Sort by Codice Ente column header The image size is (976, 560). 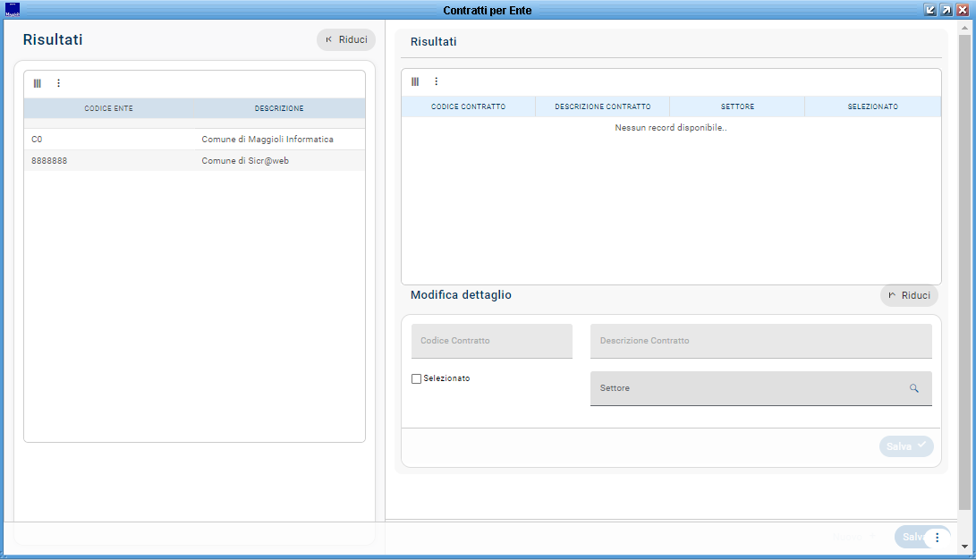[x=109, y=108]
